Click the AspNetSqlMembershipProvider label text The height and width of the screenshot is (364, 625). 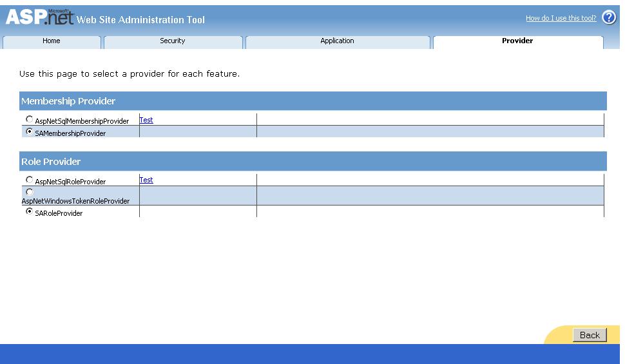[82, 121]
